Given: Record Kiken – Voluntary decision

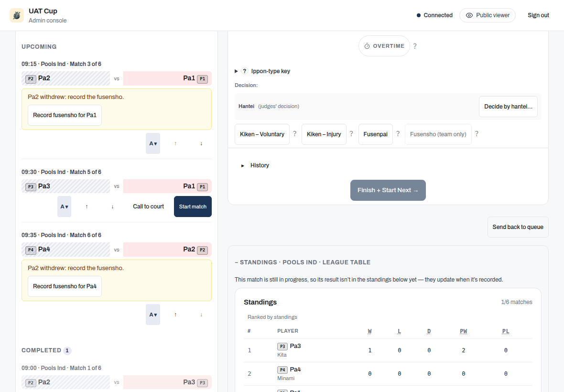Looking at the screenshot, I should point(262,134).
